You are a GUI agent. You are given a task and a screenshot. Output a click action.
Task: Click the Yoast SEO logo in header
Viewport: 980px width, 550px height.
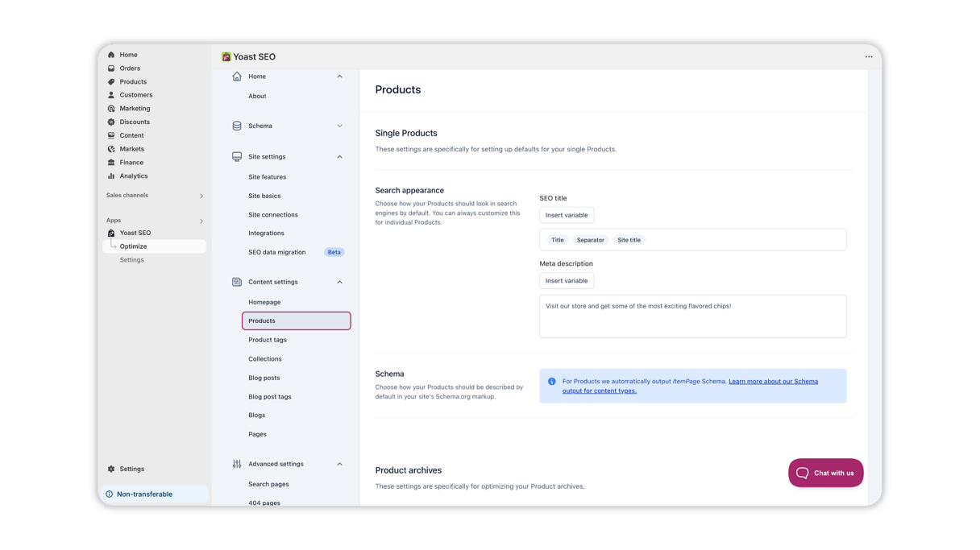tap(226, 56)
